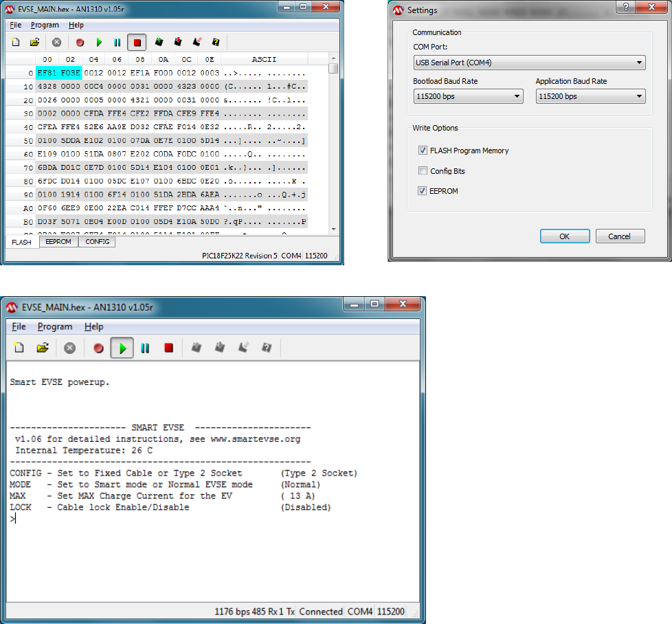The width and height of the screenshot is (672, 624).
Task: Click New file icon in bottom terminal window
Action: pyautogui.click(x=19, y=348)
